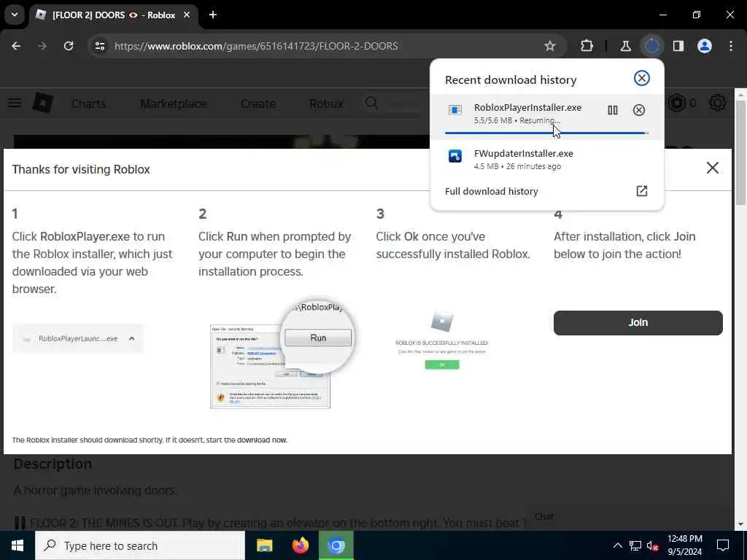Click RobloxPlayerInstaller.exe file name
This screenshot has height=560, width=747.
[527, 108]
